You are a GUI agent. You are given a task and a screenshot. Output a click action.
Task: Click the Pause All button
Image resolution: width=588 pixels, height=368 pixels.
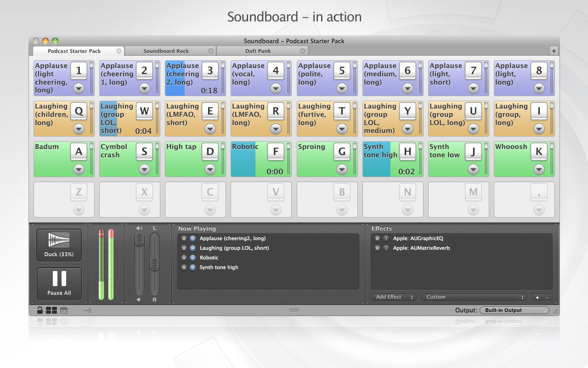click(x=59, y=284)
